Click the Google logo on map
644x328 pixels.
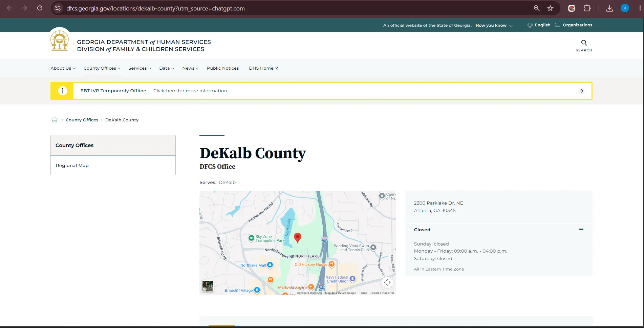[299, 287]
